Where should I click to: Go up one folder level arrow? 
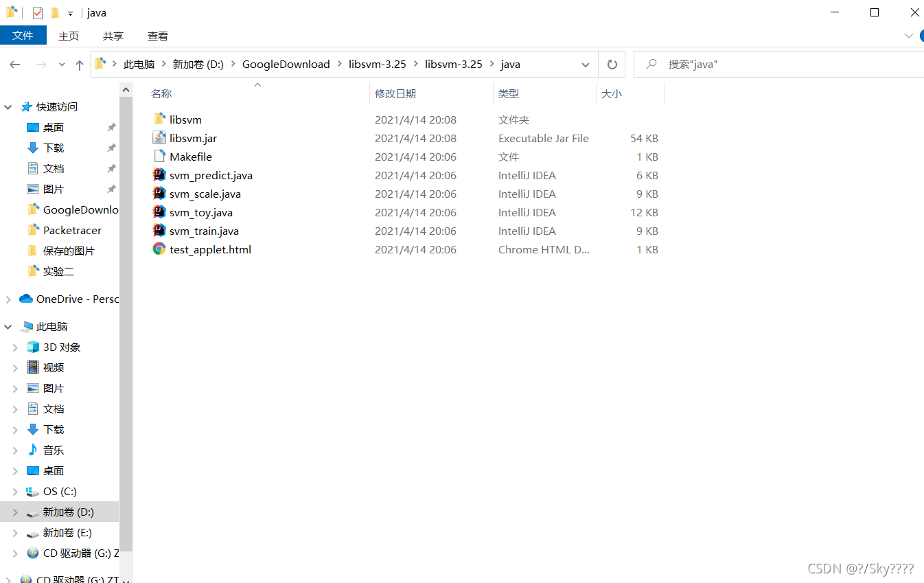tap(80, 65)
